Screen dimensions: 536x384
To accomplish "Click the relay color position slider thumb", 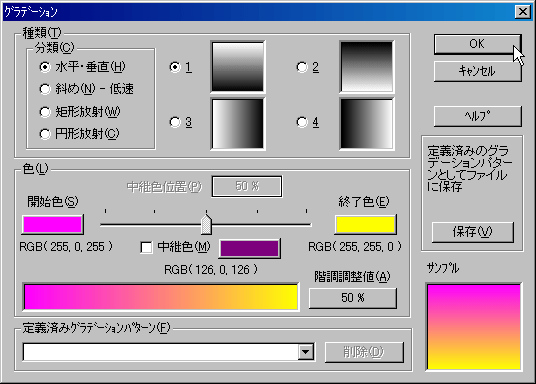I will [206, 224].
